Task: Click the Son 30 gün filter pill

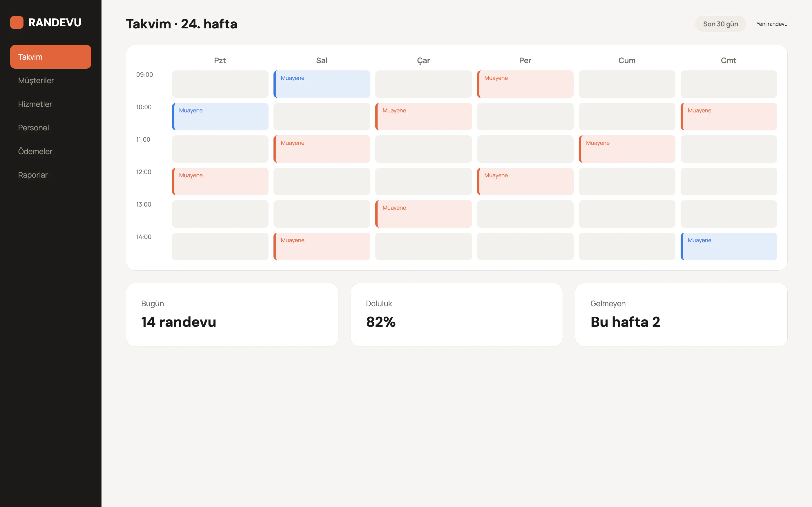Action: click(720, 24)
